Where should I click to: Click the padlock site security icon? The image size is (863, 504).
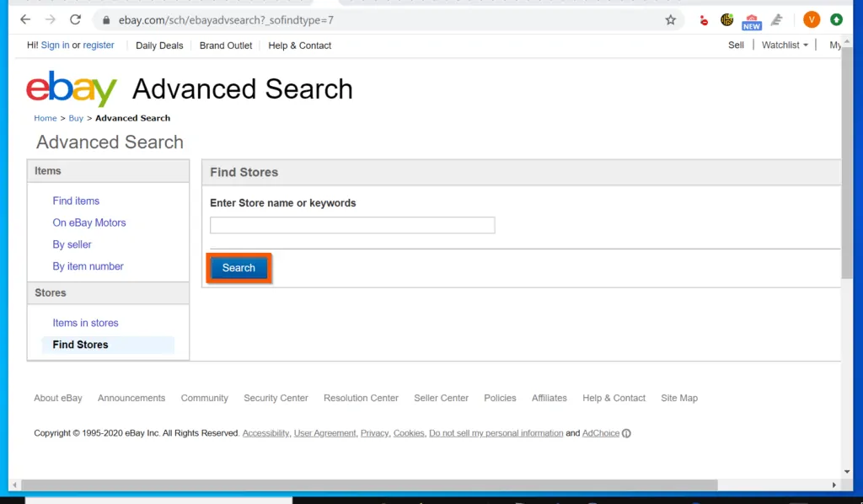[x=105, y=20]
